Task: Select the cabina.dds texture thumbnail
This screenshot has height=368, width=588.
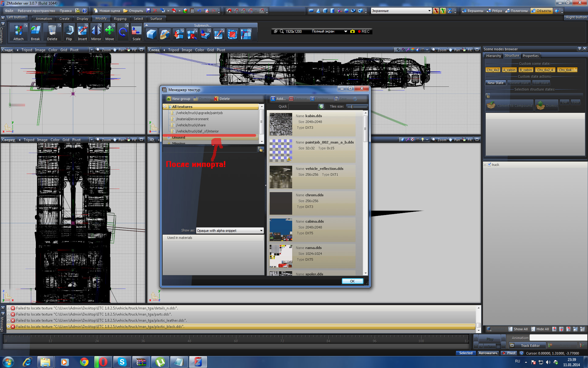Action: (281, 230)
